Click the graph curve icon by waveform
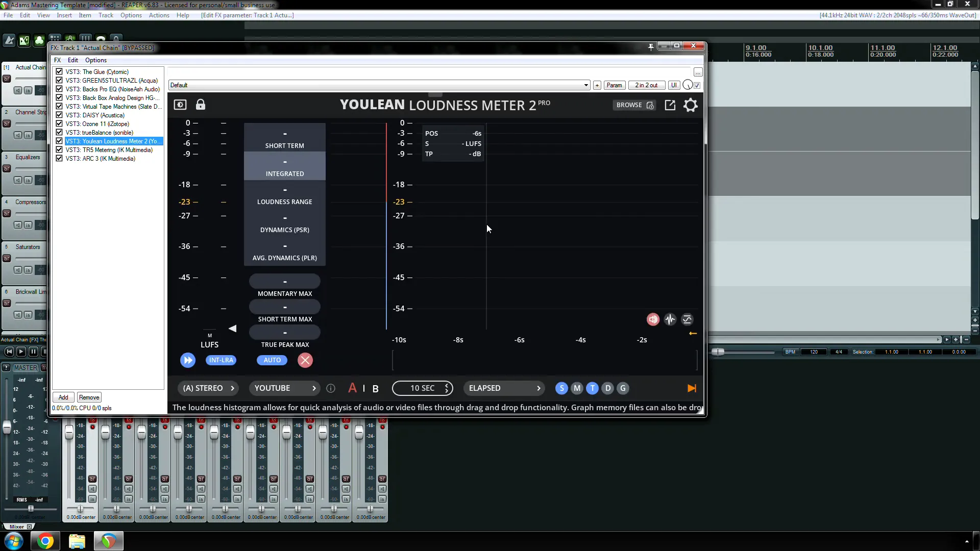Image resolution: width=980 pixels, height=551 pixels. click(x=687, y=319)
